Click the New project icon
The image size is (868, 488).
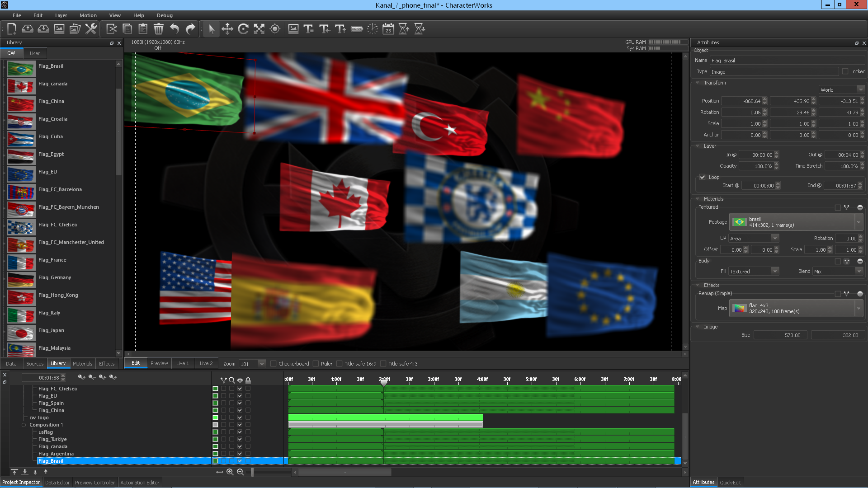pos(12,29)
